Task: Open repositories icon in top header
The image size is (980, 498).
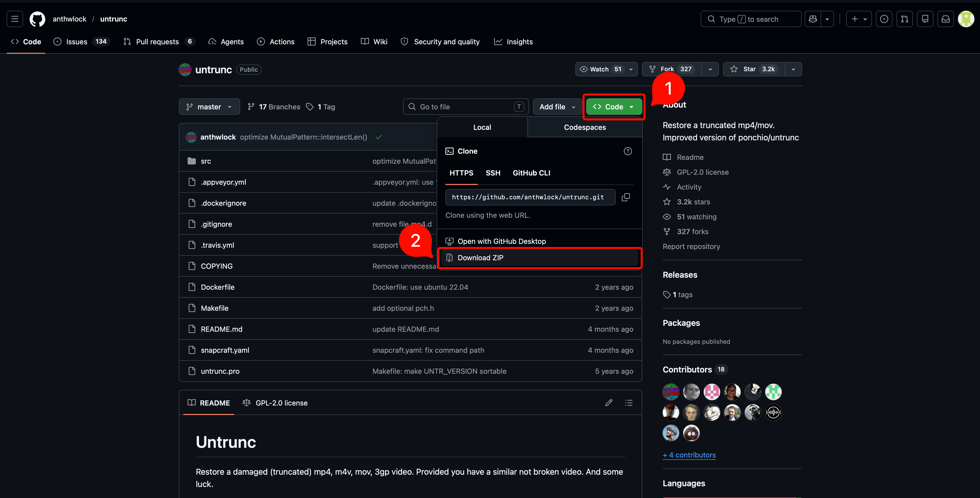Action: click(925, 19)
